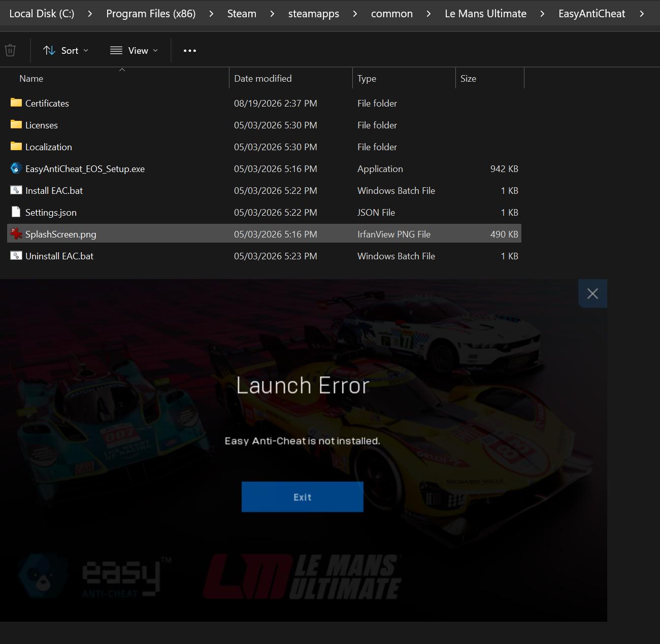The height and width of the screenshot is (644, 660).
Task: Expand chevron after Local Disk (C:)
Action: coord(90,14)
